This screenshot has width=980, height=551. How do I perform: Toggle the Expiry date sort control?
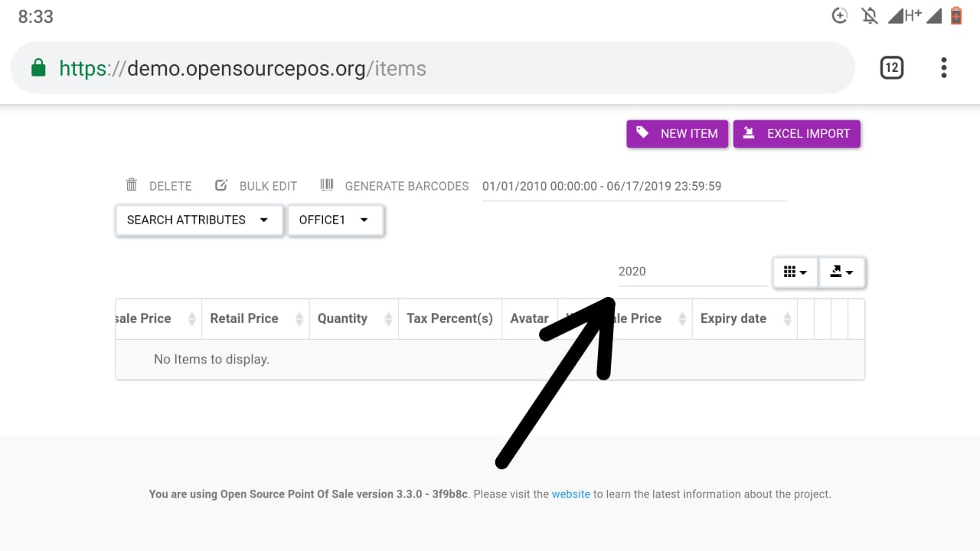pos(788,318)
